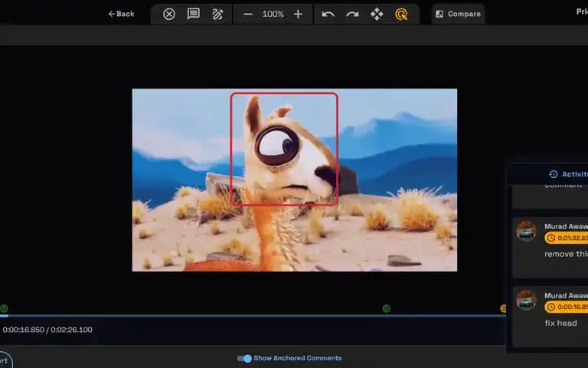Image resolution: width=588 pixels, height=368 pixels.
Task: Go back using the Back arrow button
Action: [121, 14]
